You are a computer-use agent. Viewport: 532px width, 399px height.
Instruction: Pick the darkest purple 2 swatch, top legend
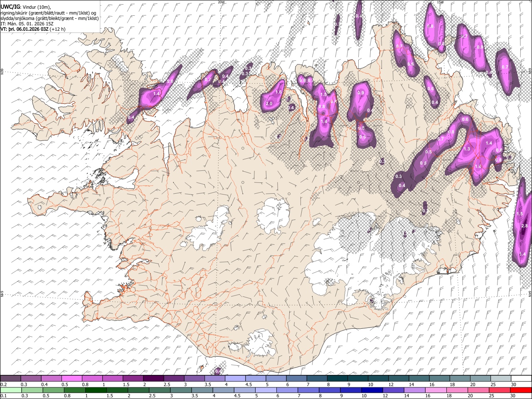tap(153, 378)
